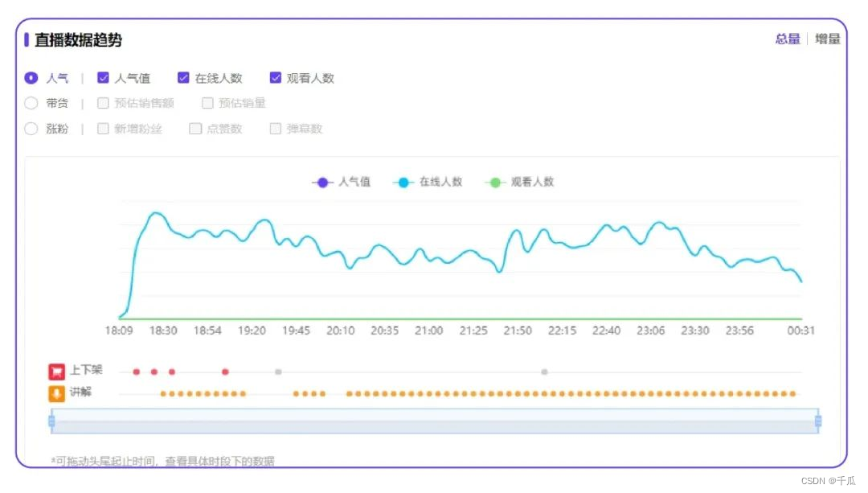
Task: Switch to the 增量 tab
Action: pyautogui.click(x=828, y=39)
